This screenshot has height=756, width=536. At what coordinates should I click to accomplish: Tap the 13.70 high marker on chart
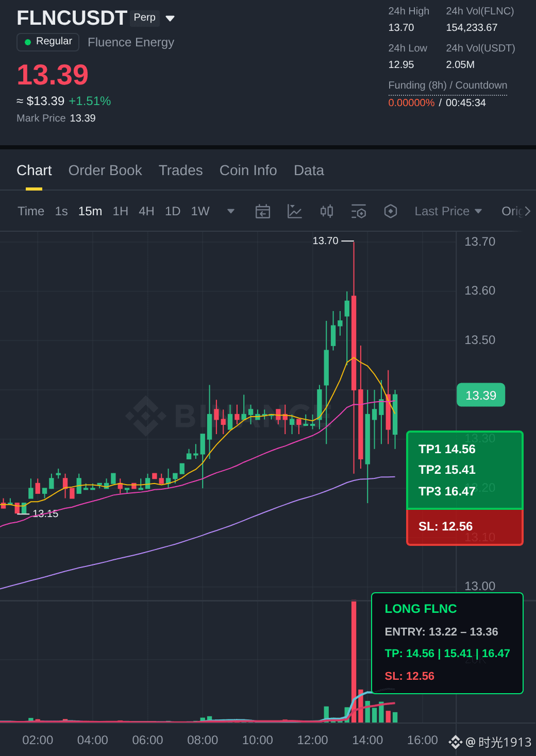tap(326, 240)
